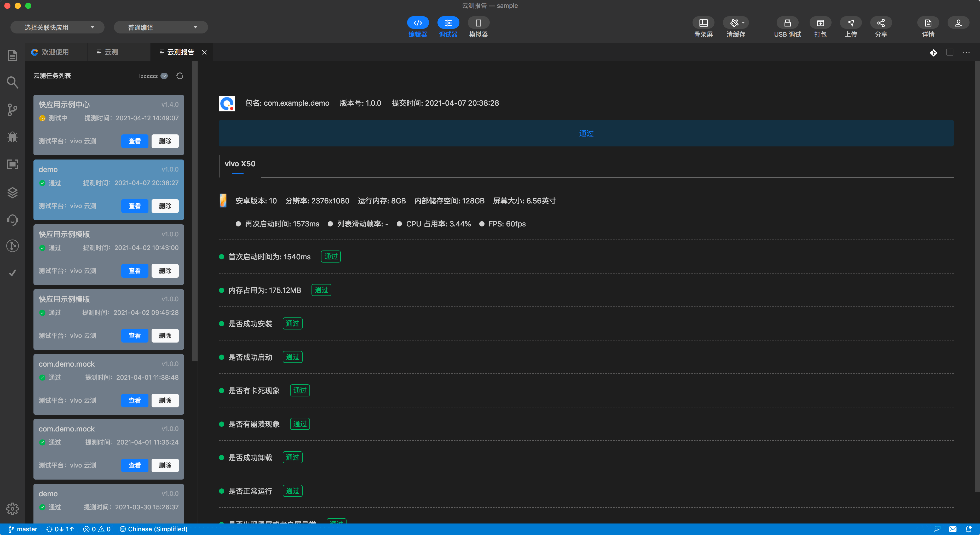980x535 pixels.
Task: Open the 普通编译 compile mode dropdown
Action: point(161,27)
